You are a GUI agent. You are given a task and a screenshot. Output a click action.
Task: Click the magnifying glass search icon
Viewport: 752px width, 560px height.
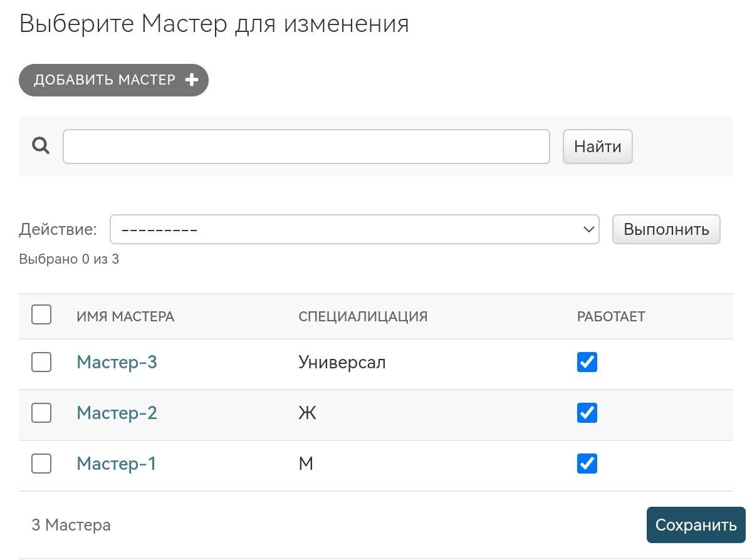tap(41, 147)
